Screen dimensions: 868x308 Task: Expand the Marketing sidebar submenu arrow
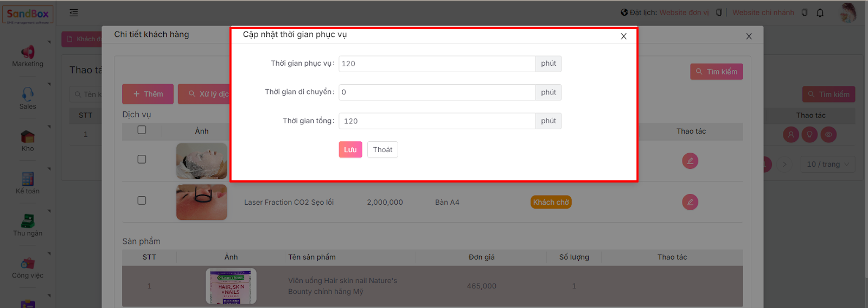click(49, 42)
